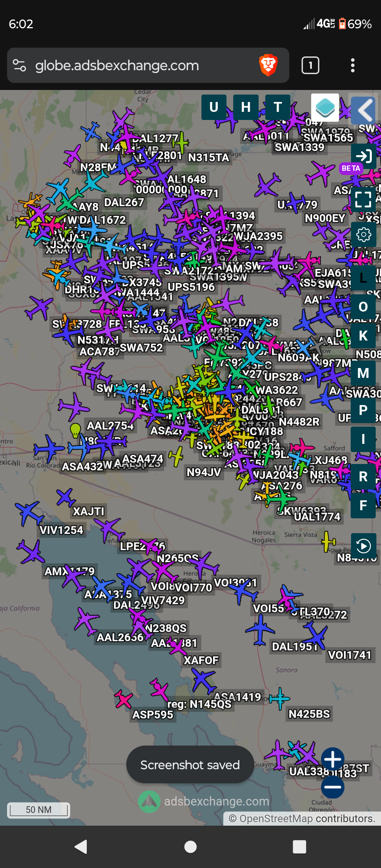The image size is (381, 868).
Task: Tap the N900EY callsign label
Action: (x=325, y=218)
